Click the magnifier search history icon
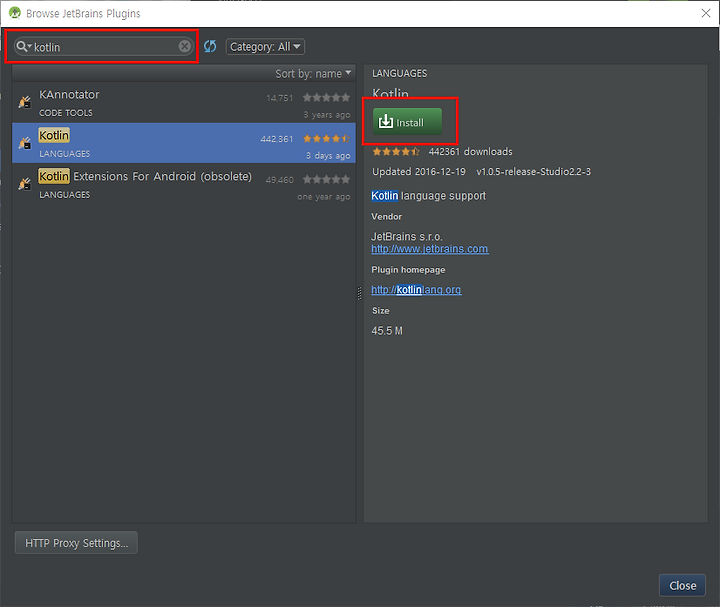This screenshot has height=607, width=720. 23,46
